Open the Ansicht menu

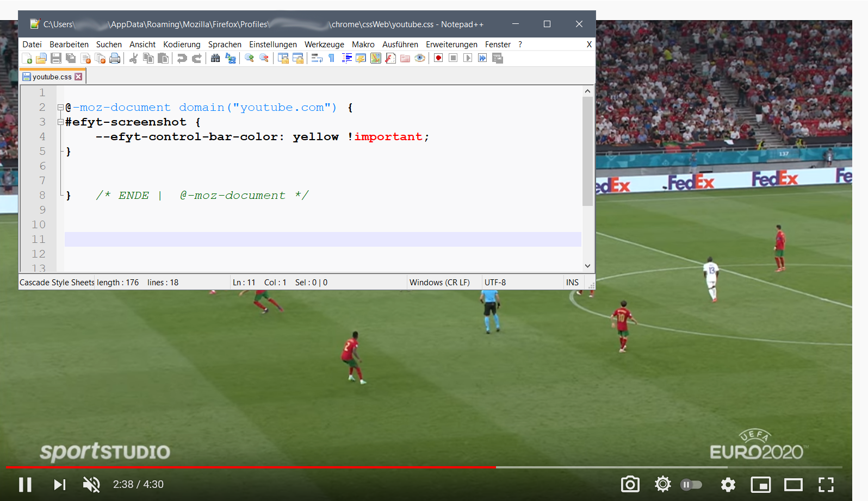click(142, 45)
